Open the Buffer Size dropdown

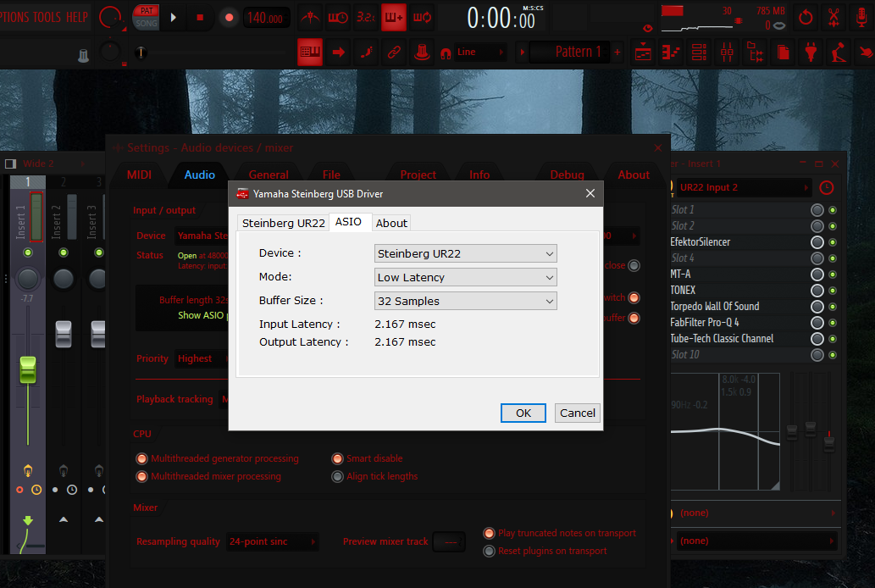pyautogui.click(x=465, y=301)
